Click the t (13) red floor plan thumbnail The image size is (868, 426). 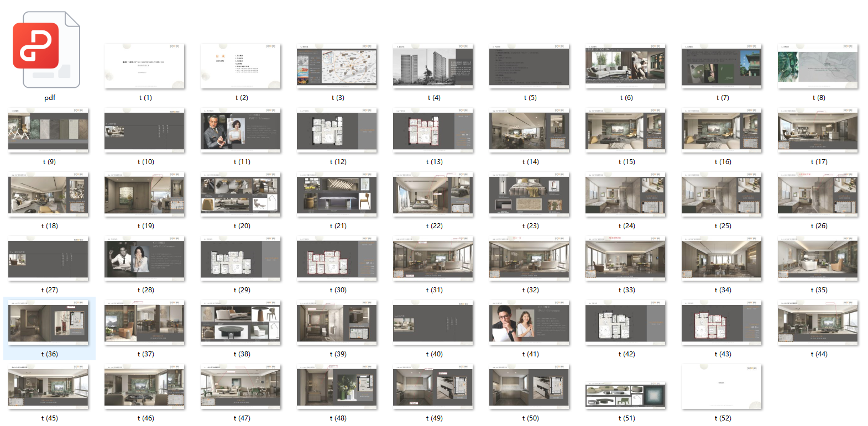(433, 130)
